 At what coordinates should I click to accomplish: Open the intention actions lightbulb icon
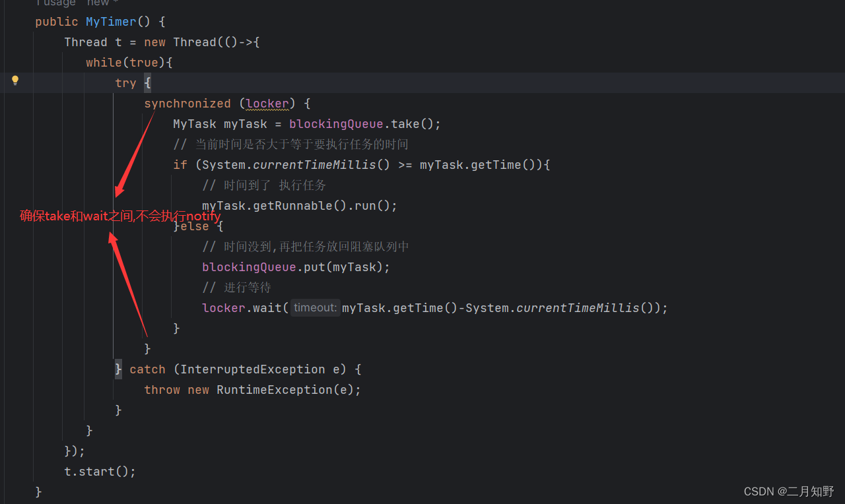click(x=15, y=81)
